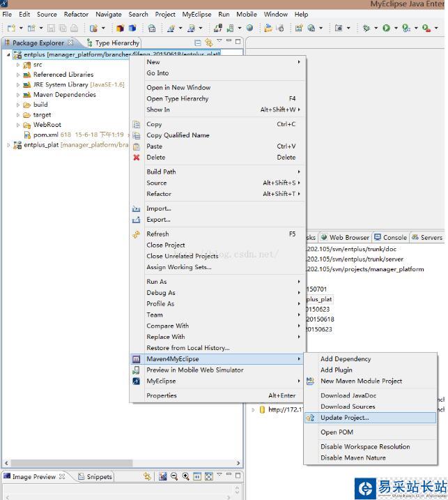The image size is (448, 500).
Task: Open the File menu
Action: [x=7, y=15]
